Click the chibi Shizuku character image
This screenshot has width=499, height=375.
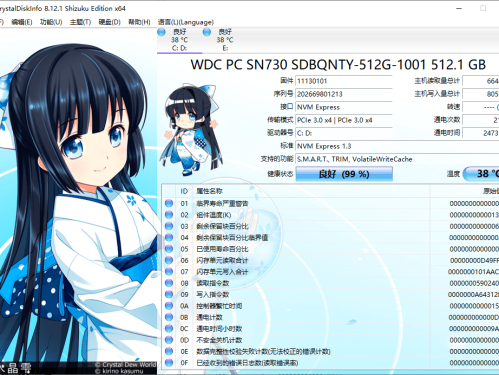[x=191, y=130]
